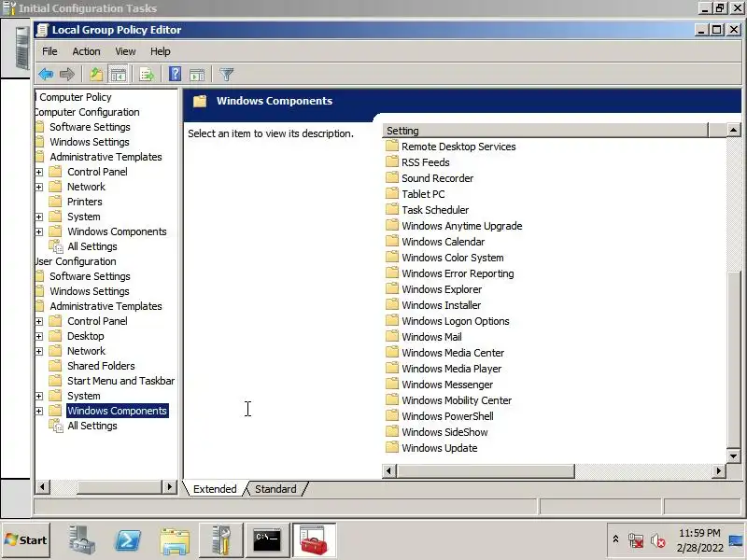Expand User Configuration System node
This screenshot has height=560, width=747.
[39, 396]
